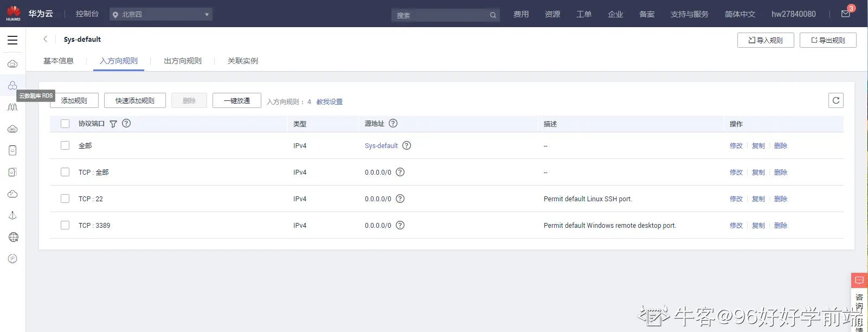Click the location pin icon for region
This screenshot has width=868, height=332.
coord(115,15)
